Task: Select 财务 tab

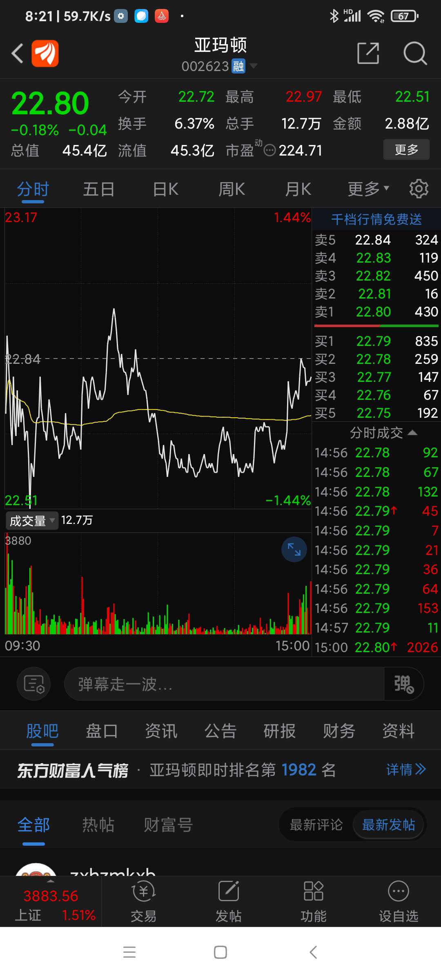Action: (x=339, y=731)
